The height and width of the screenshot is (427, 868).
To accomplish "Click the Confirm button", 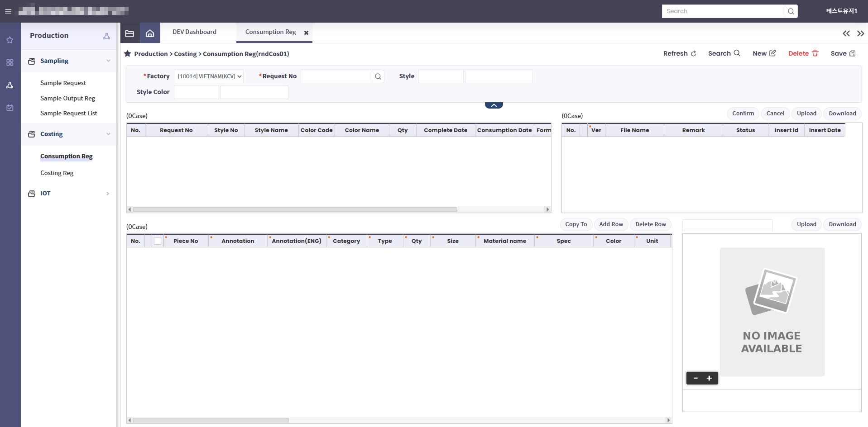I will [x=743, y=114].
